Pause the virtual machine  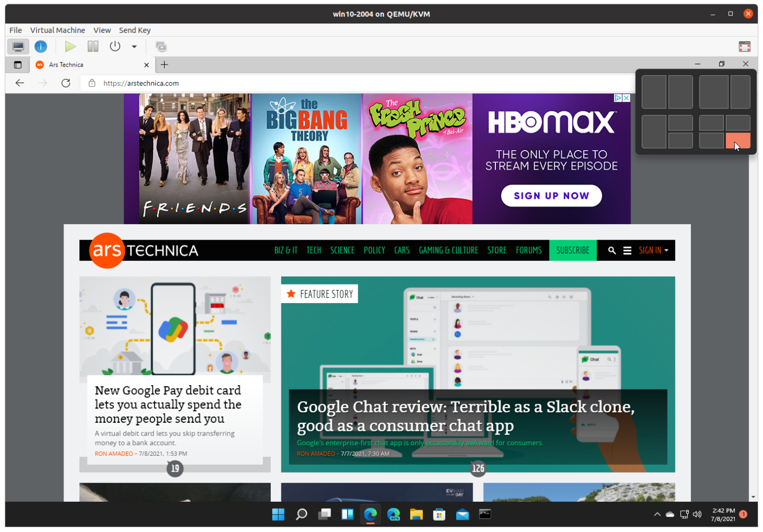pos(93,47)
